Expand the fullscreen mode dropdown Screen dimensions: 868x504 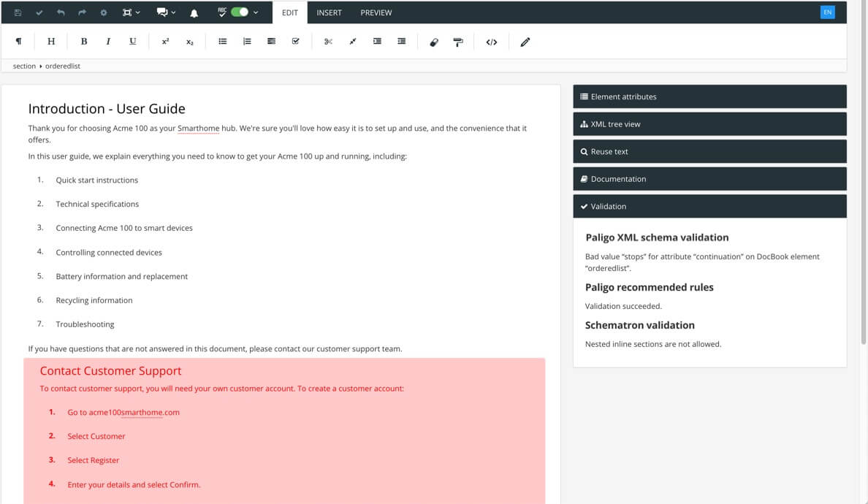pyautogui.click(x=137, y=12)
